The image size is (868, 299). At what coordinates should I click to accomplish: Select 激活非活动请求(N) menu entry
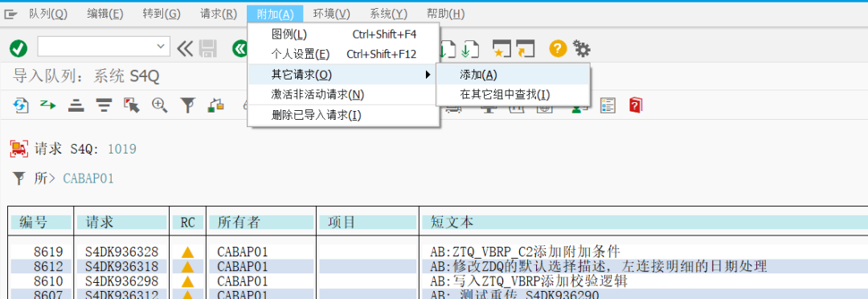pyautogui.click(x=344, y=95)
